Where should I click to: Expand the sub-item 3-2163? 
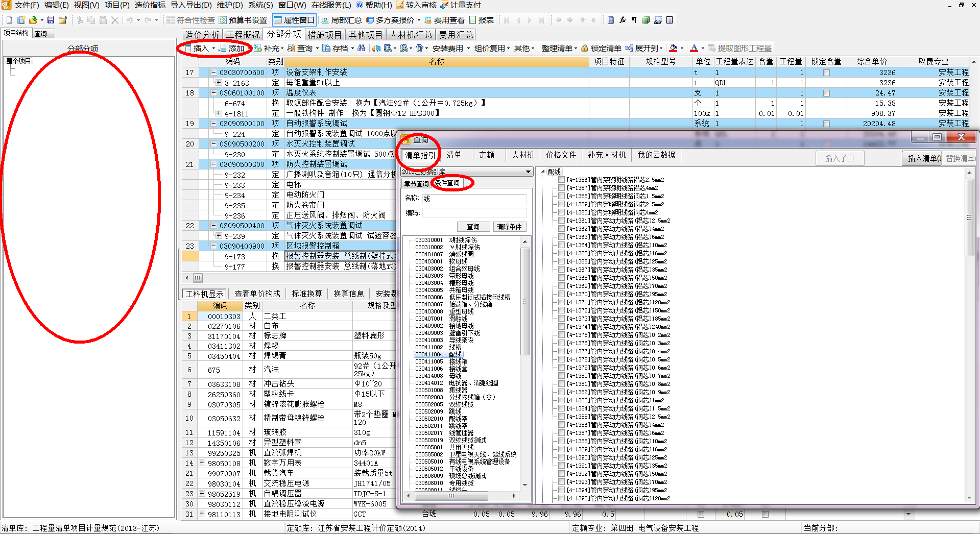click(x=219, y=83)
